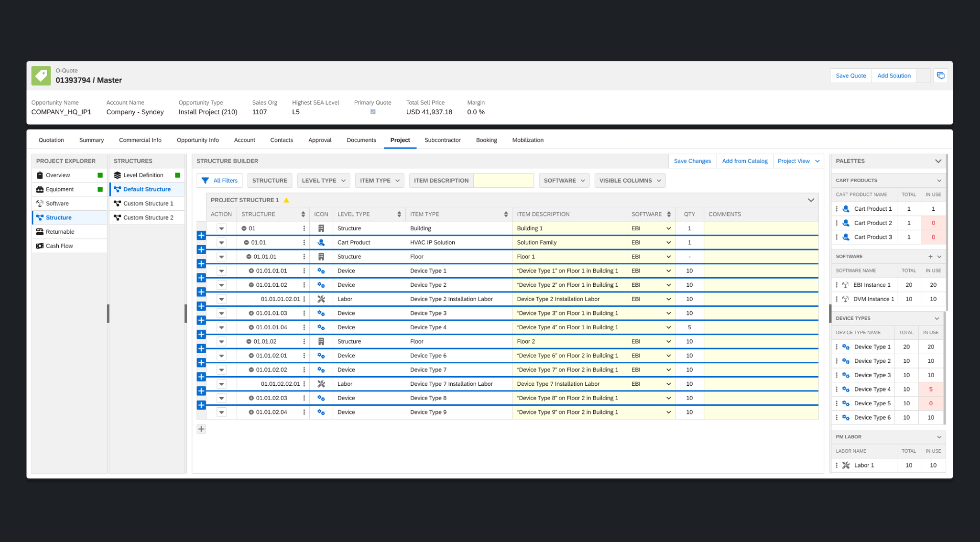Click the Cart Product 2 palette icon
This screenshot has width=980, height=542.
[846, 223]
